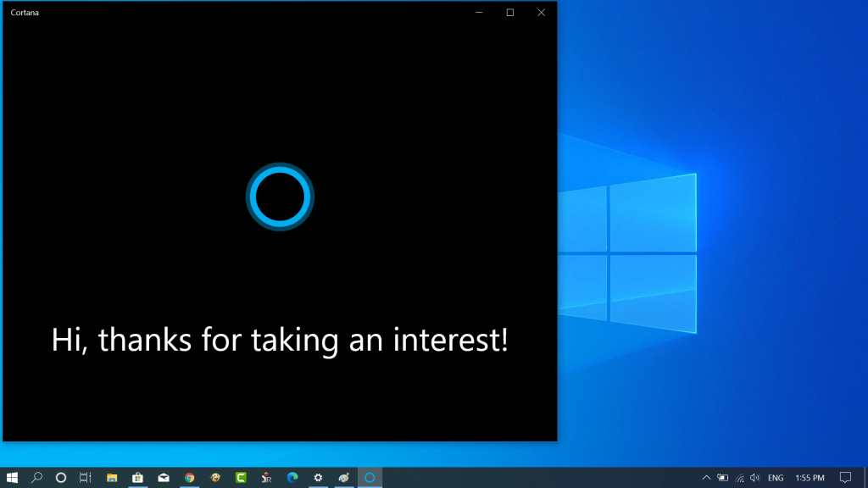Open the volume control in tray

pos(755,478)
